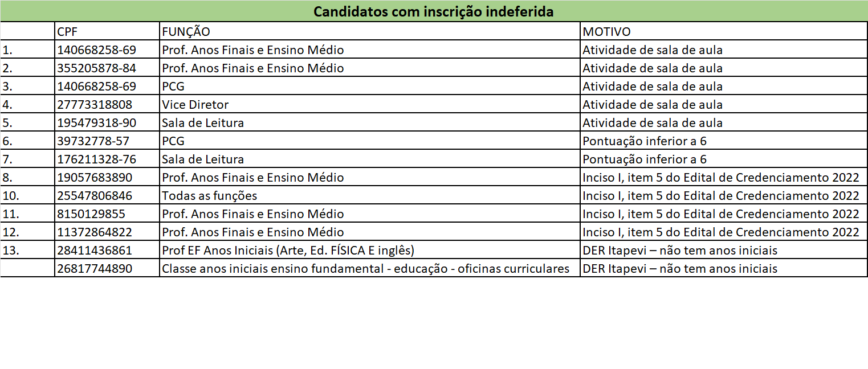The height and width of the screenshot is (369, 868).
Task: Select row number cell '10.'
Action: (27, 195)
